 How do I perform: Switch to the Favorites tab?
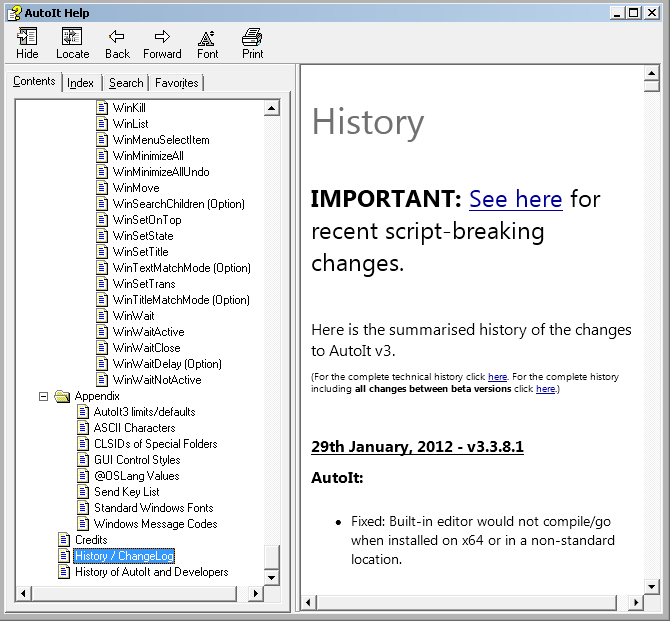click(x=176, y=83)
